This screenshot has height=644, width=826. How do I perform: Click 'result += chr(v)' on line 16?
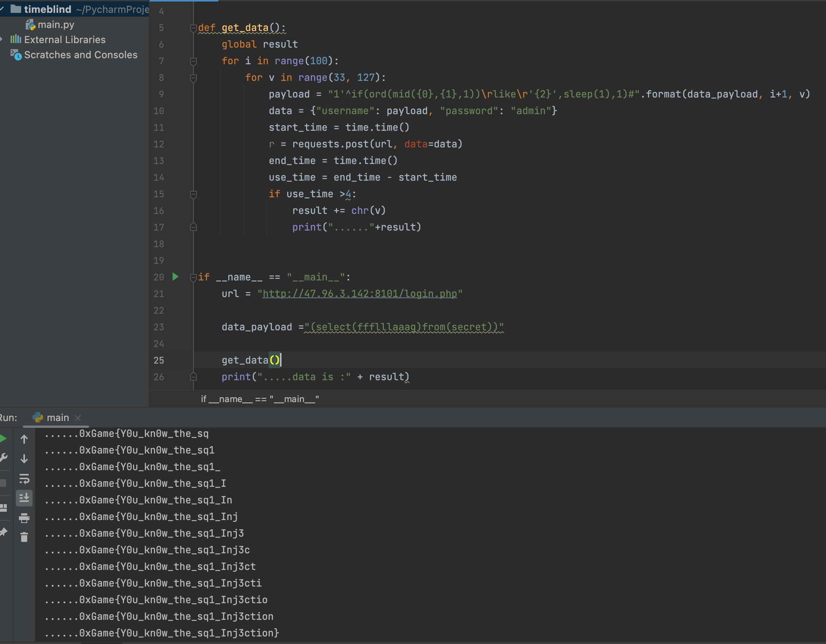pos(339,211)
